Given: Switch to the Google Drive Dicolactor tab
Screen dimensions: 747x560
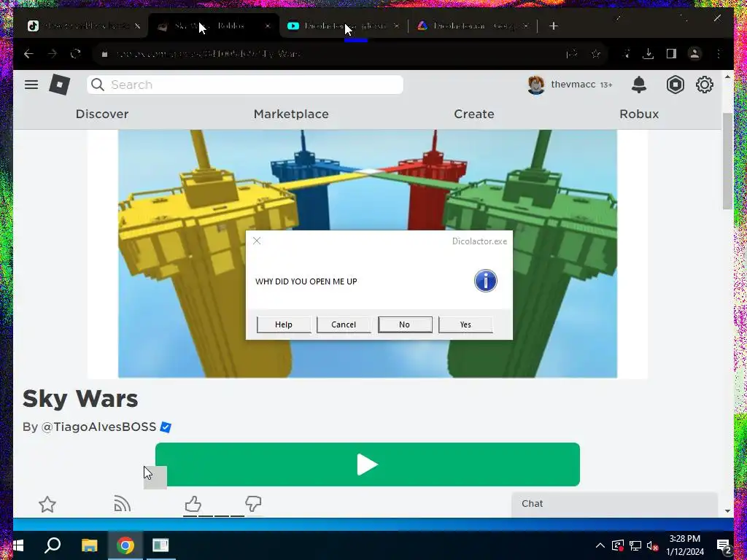Looking at the screenshot, I should coord(474,26).
